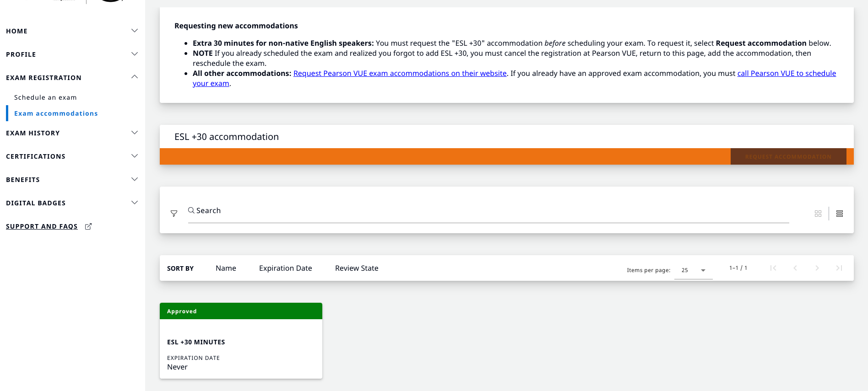Sort accommodations by Expiration Date

(x=285, y=268)
